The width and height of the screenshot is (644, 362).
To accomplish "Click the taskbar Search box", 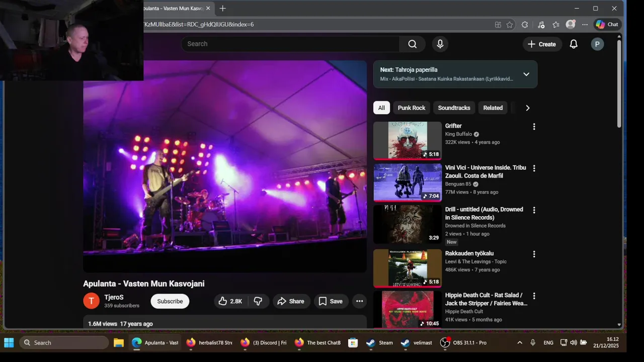I will (64, 343).
